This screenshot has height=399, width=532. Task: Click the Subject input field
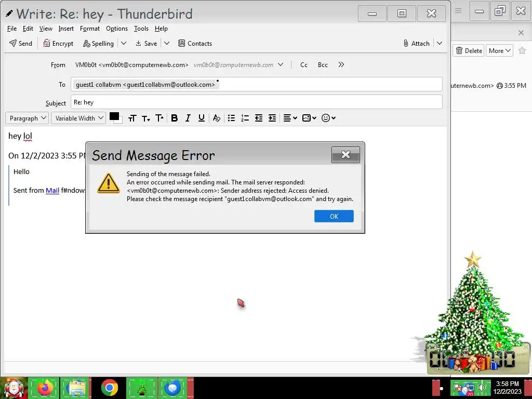(257, 102)
